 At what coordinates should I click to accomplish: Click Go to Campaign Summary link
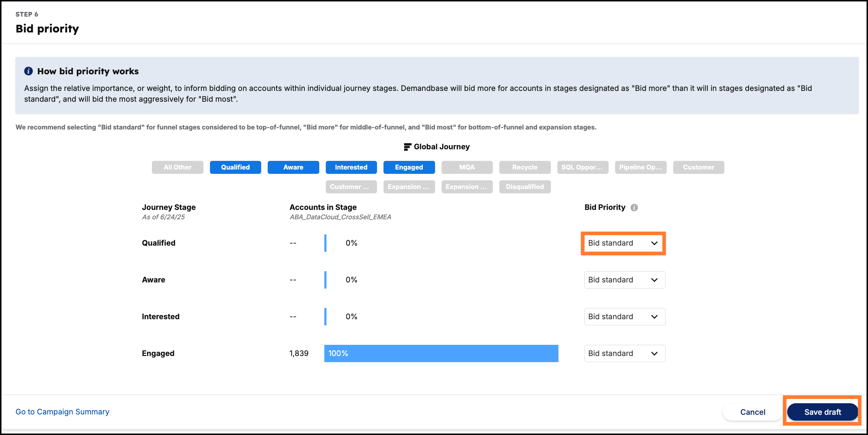[62, 412]
